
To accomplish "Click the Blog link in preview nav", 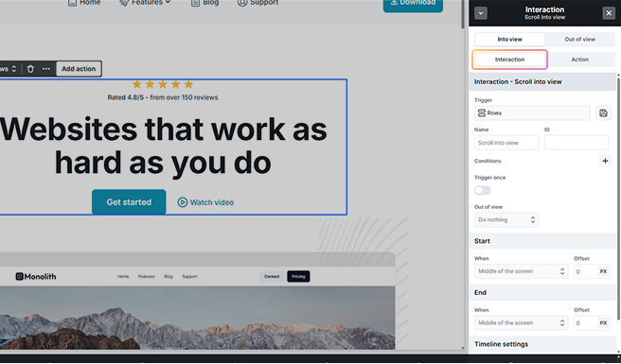I will (x=169, y=277).
